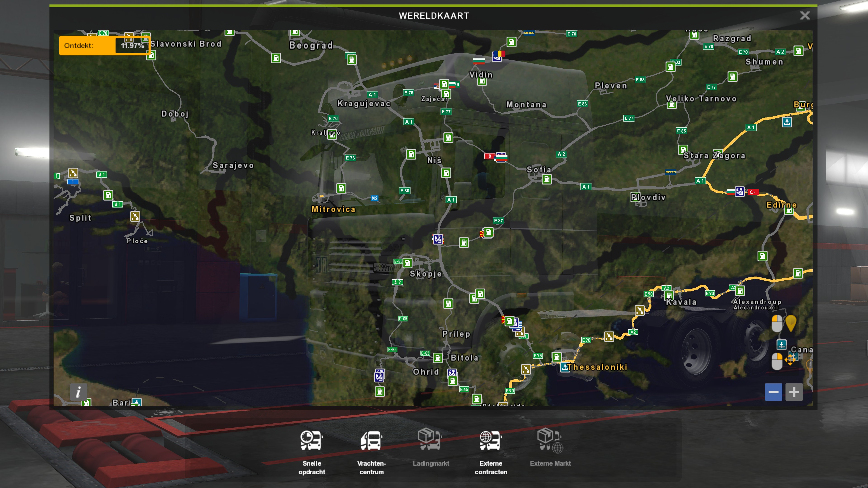Screen dimensions: 868x488
Task: Click the Bitola city label
Action: point(464,358)
